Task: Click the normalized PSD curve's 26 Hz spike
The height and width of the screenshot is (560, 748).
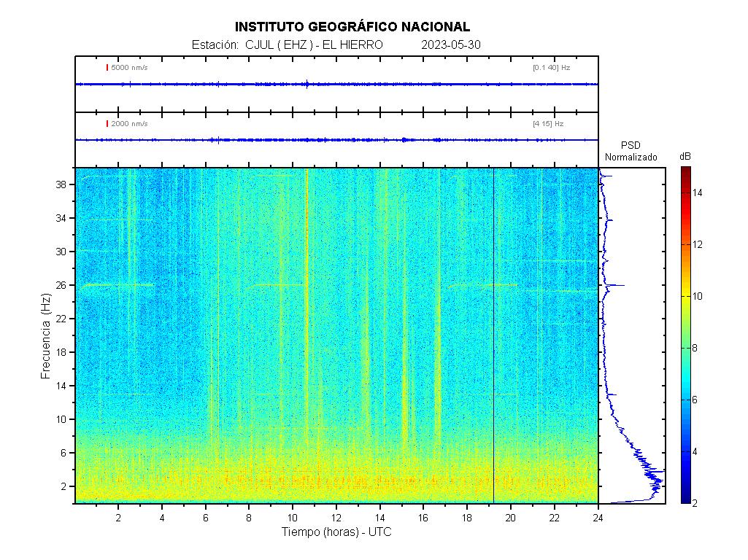Action: [615, 286]
